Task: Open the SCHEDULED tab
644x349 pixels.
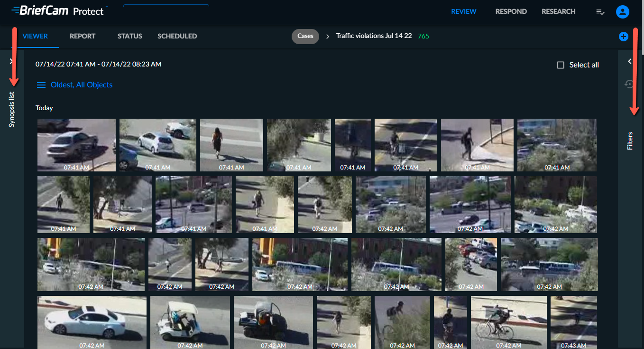Action: pos(177,36)
